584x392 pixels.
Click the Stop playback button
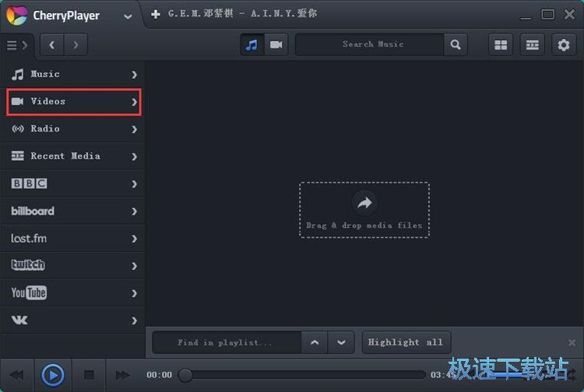(89, 375)
